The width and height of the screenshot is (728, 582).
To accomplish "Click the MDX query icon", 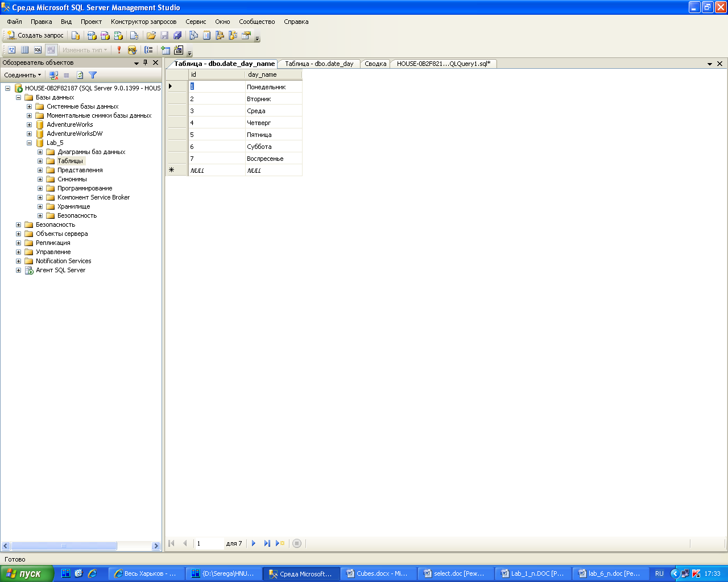I will [92, 35].
